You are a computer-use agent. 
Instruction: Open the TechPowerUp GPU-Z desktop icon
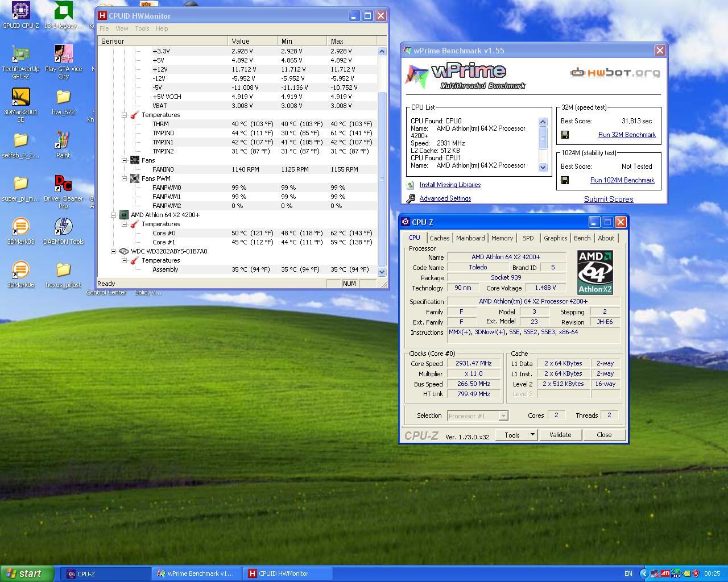pyautogui.click(x=20, y=55)
